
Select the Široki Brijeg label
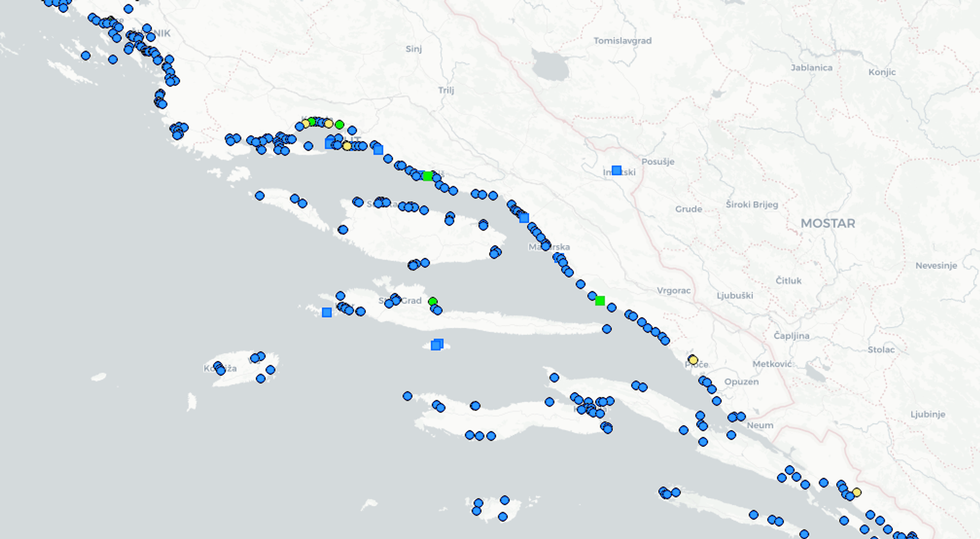(752, 204)
